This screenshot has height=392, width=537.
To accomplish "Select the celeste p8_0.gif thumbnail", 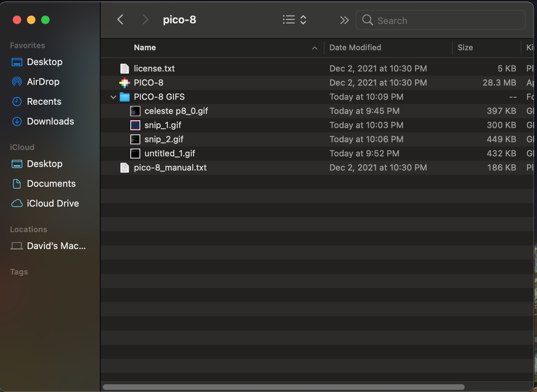I will [x=135, y=111].
